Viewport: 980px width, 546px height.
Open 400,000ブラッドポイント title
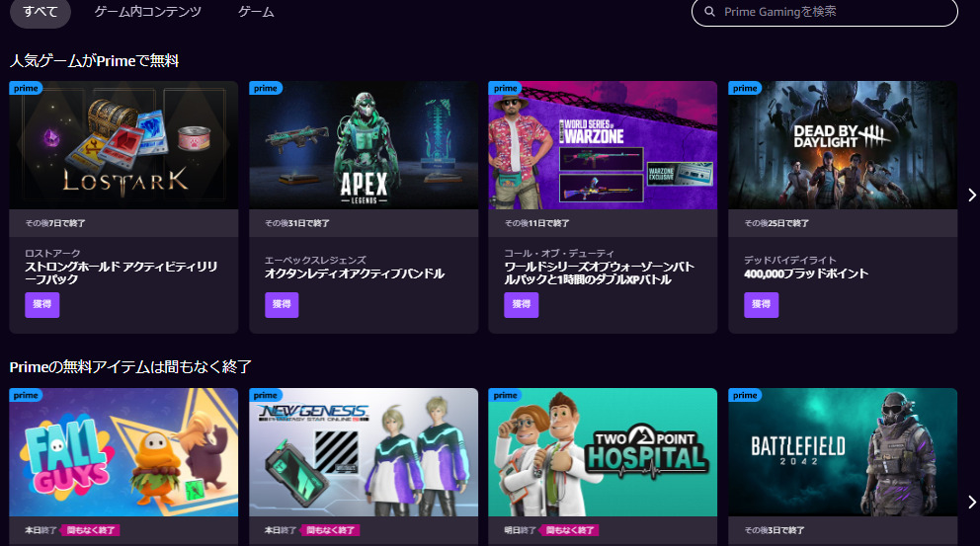806,273
